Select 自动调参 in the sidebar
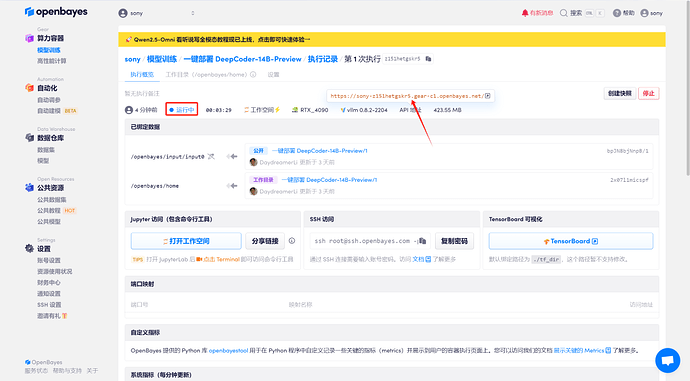Viewport: 690px width, 381px height. (x=49, y=100)
